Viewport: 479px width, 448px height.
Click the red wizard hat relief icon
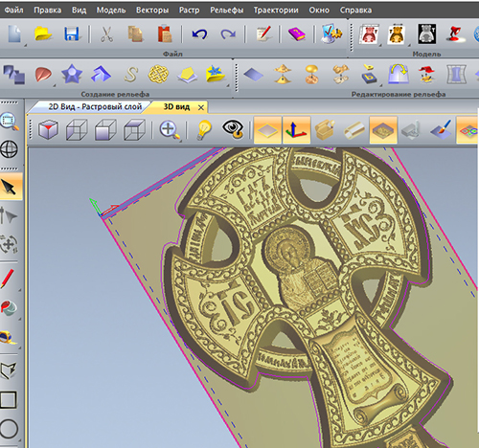point(427,74)
